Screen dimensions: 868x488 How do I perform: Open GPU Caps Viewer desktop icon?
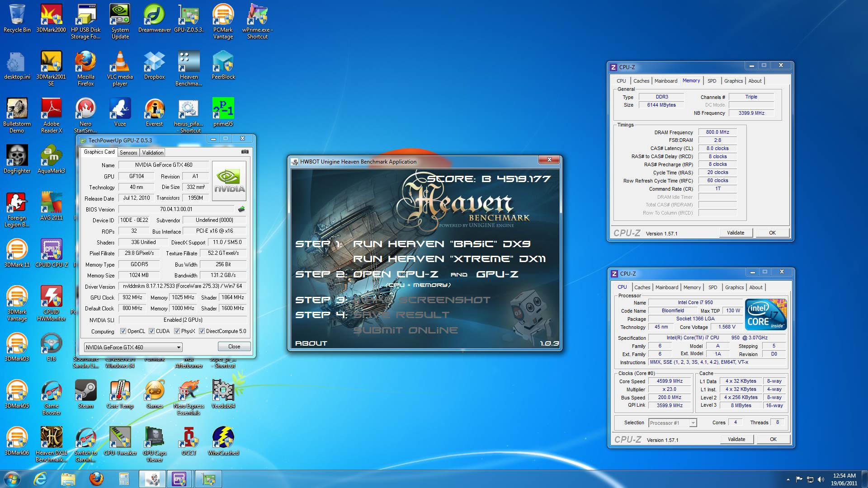click(154, 445)
